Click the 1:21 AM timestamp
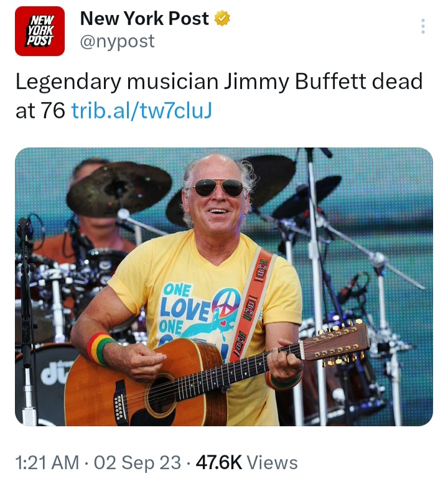This screenshot has height=489, width=448. click(47, 462)
